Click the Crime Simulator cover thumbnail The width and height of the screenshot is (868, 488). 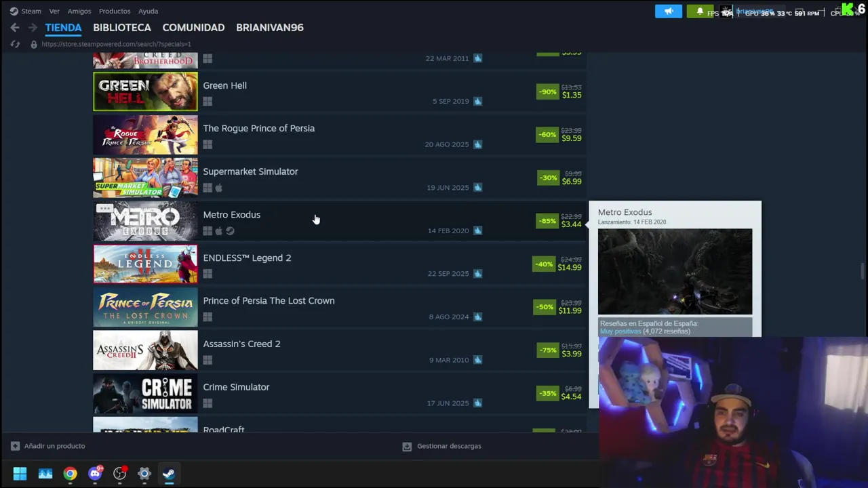(145, 393)
